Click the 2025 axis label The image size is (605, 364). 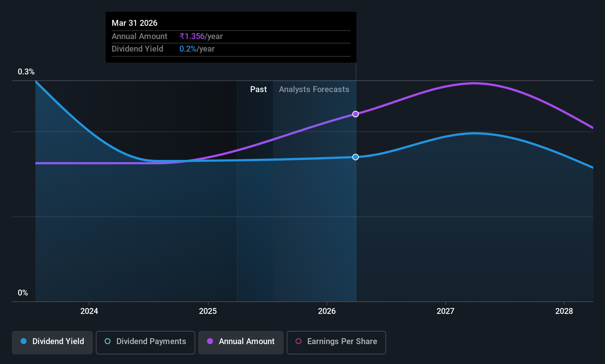point(208,311)
